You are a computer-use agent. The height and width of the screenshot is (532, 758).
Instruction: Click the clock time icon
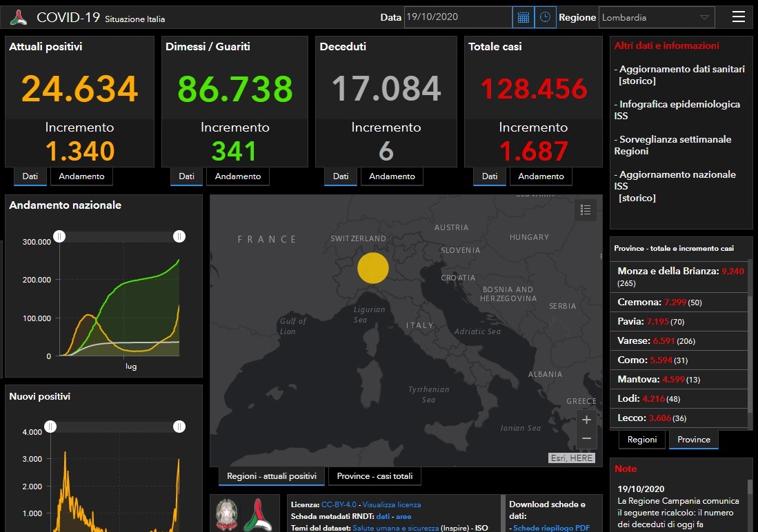click(x=545, y=17)
